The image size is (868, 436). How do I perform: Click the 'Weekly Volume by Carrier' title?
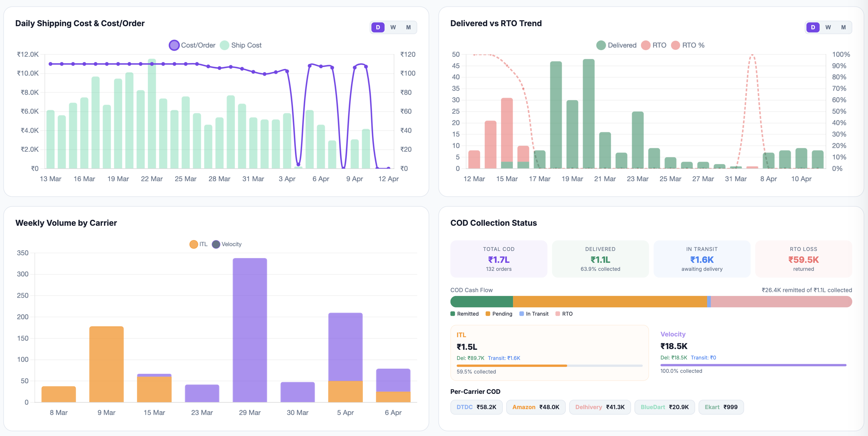66,223
